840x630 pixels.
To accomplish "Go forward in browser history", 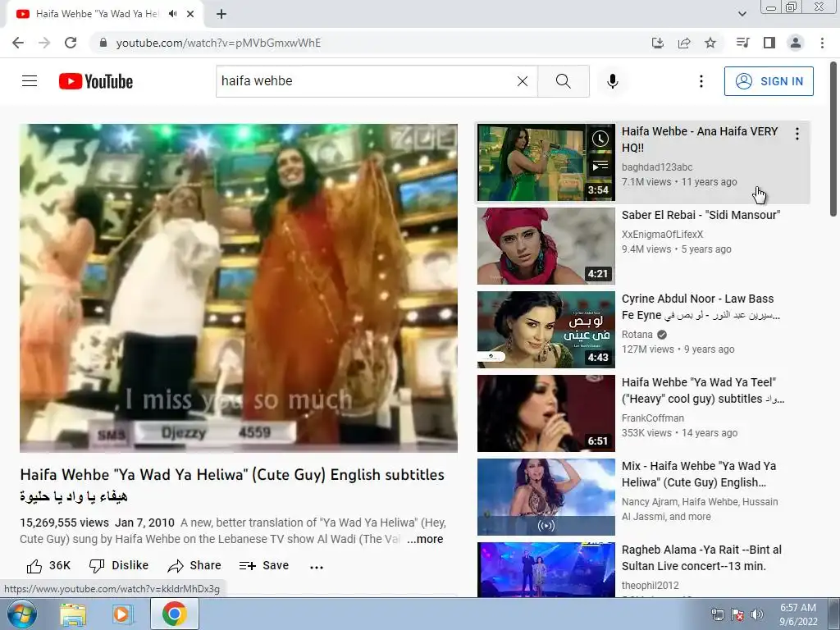I will [x=44, y=43].
